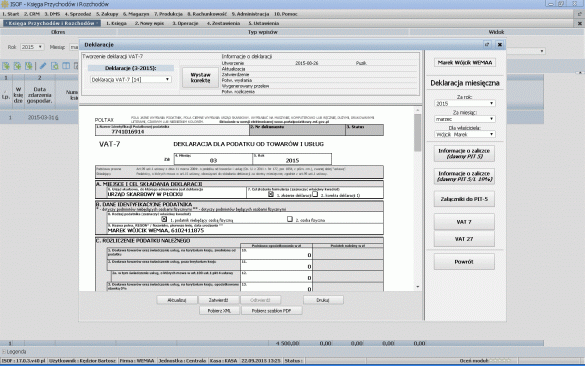Image resolution: width=585 pixels, height=366 pixels.
Task: Click the 4 500,00 total in summary row
Action: pos(288,343)
